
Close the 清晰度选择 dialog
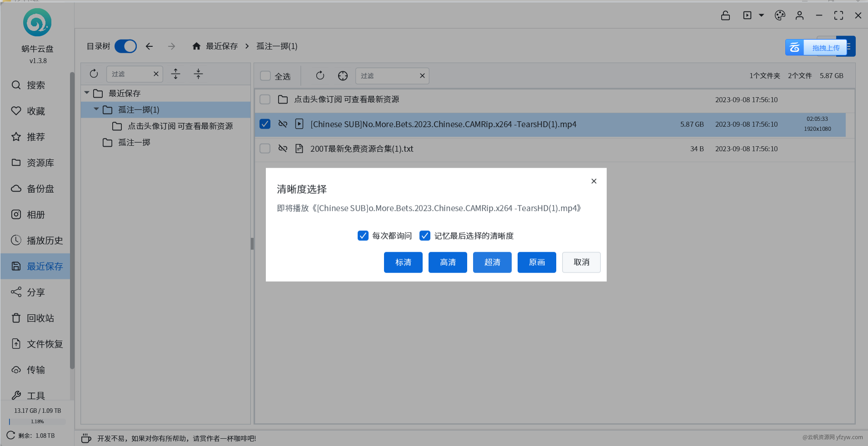(x=594, y=181)
